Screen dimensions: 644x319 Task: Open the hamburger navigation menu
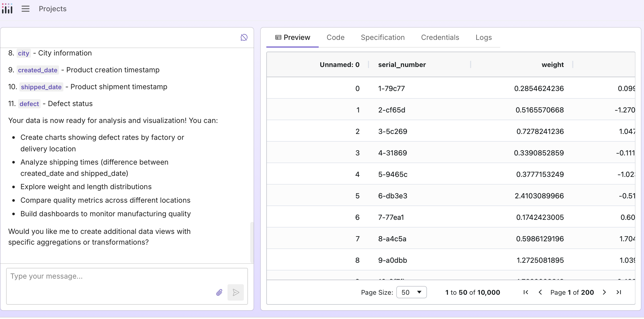coord(26,9)
